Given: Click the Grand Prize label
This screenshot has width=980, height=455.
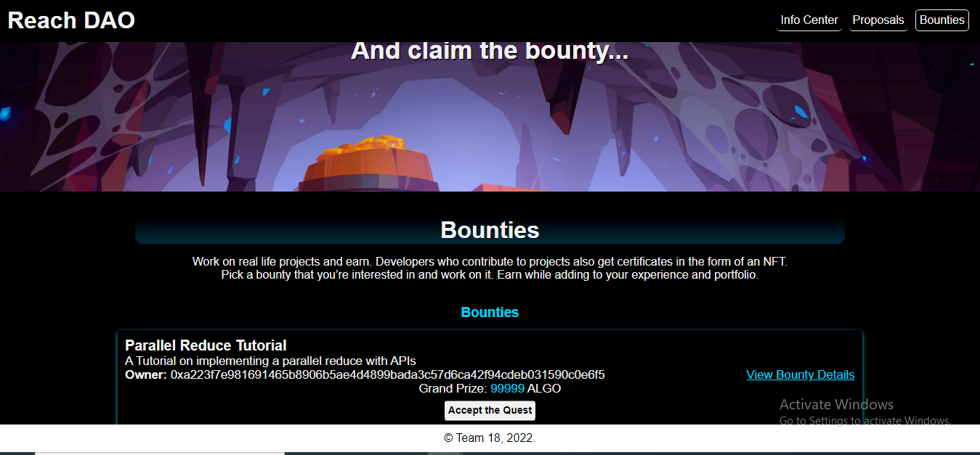Looking at the screenshot, I should 453,389.
